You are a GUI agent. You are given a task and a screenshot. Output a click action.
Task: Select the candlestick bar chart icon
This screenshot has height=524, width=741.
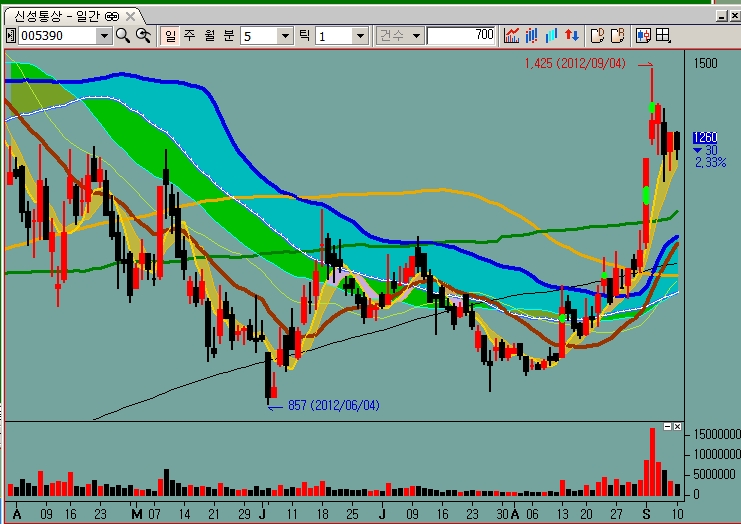pyautogui.click(x=532, y=35)
